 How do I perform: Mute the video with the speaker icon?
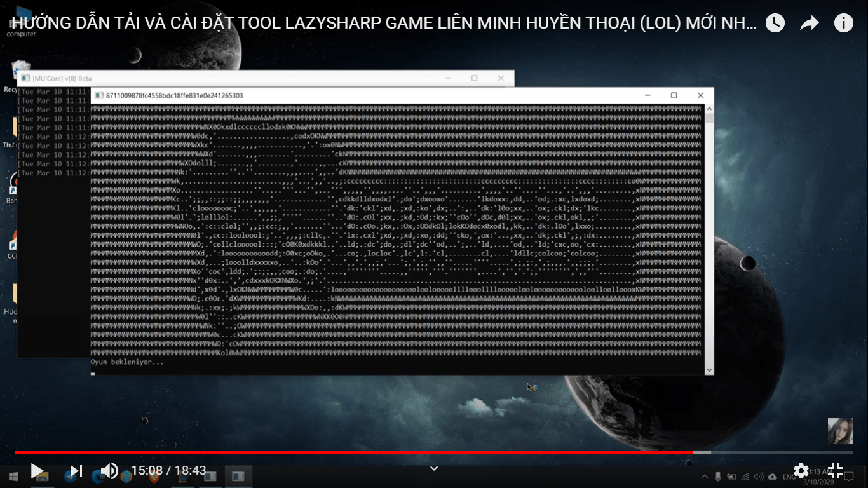pos(109,471)
